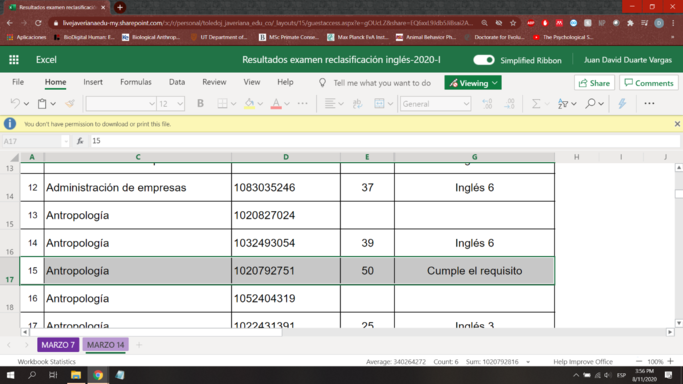
Task: Switch to the View ribbon tab
Action: [x=252, y=82]
